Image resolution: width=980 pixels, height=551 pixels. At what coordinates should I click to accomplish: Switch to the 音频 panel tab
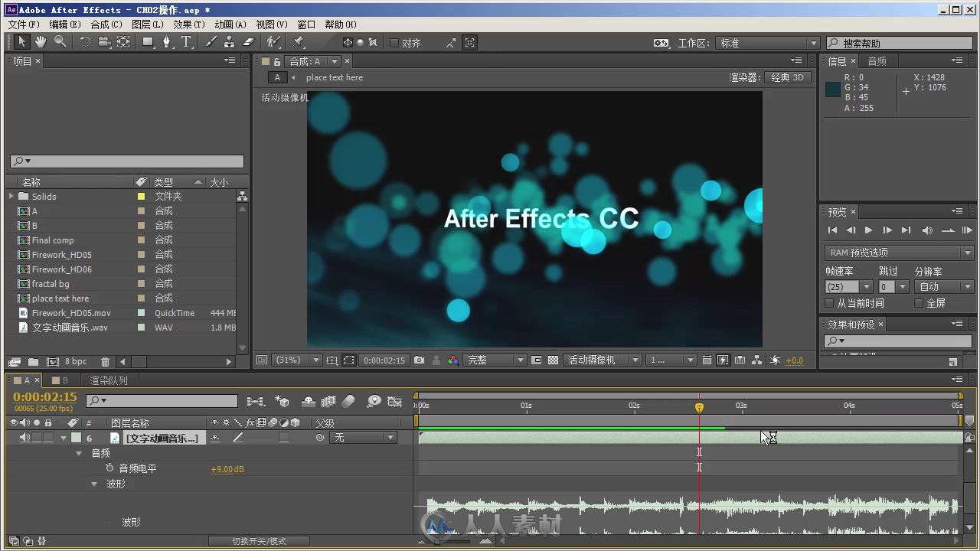(877, 61)
